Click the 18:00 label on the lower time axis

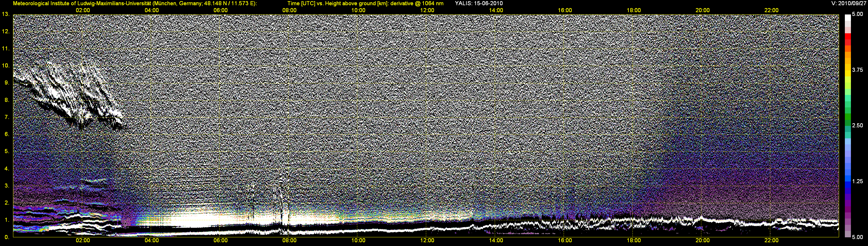pyautogui.click(x=634, y=241)
